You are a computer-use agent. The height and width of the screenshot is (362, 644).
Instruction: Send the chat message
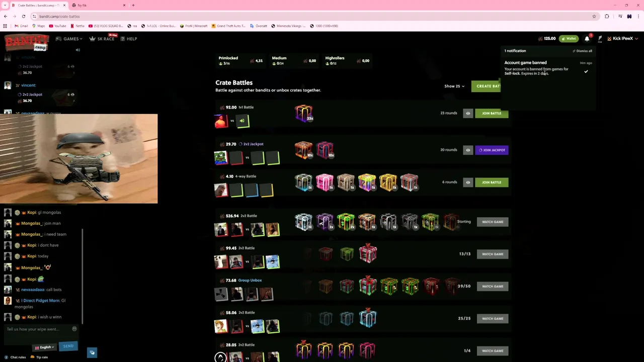coord(68,346)
